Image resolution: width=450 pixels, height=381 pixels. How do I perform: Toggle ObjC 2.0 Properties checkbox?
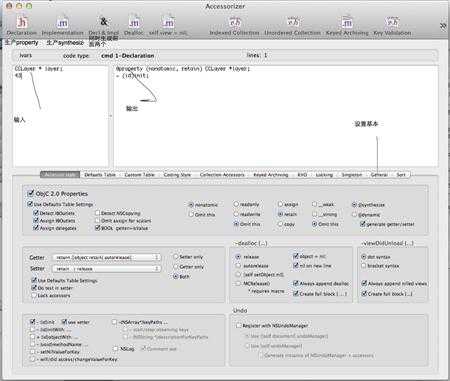pos(31,193)
